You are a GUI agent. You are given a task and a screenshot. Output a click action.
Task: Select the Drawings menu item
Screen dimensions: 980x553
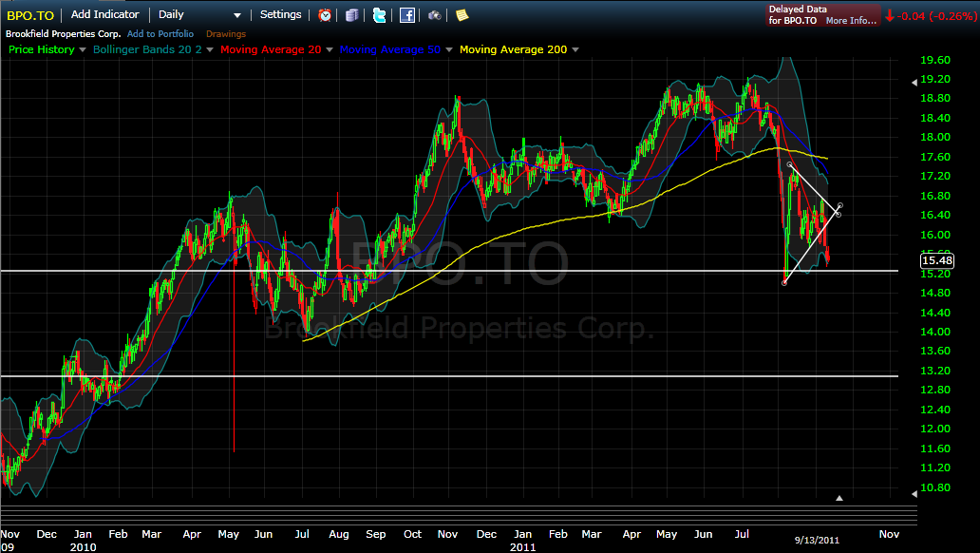pos(225,32)
